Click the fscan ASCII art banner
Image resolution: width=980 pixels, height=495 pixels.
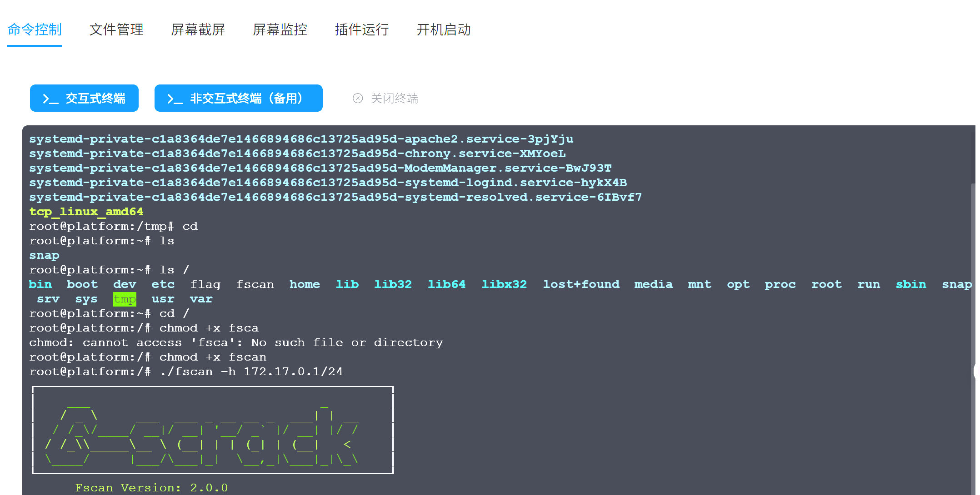[x=213, y=430]
